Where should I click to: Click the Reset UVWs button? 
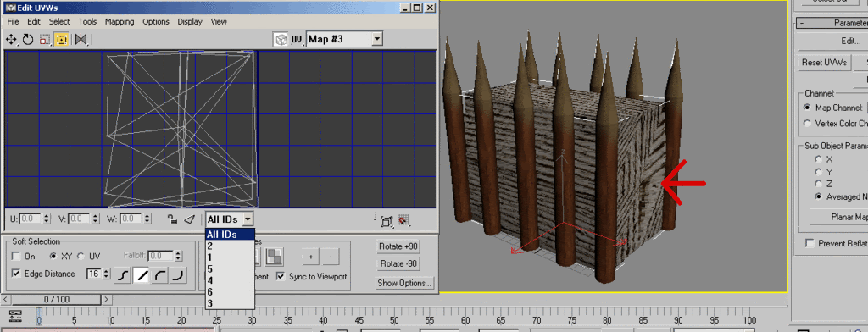pos(824,63)
